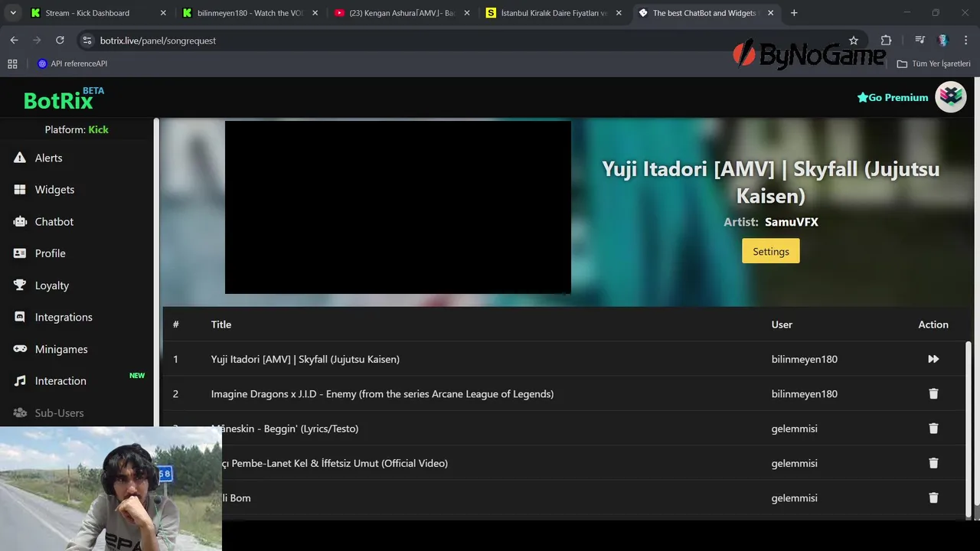Click the sidebar vertical scrollbar
This screenshot has width=980, height=551.
(156, 272)
